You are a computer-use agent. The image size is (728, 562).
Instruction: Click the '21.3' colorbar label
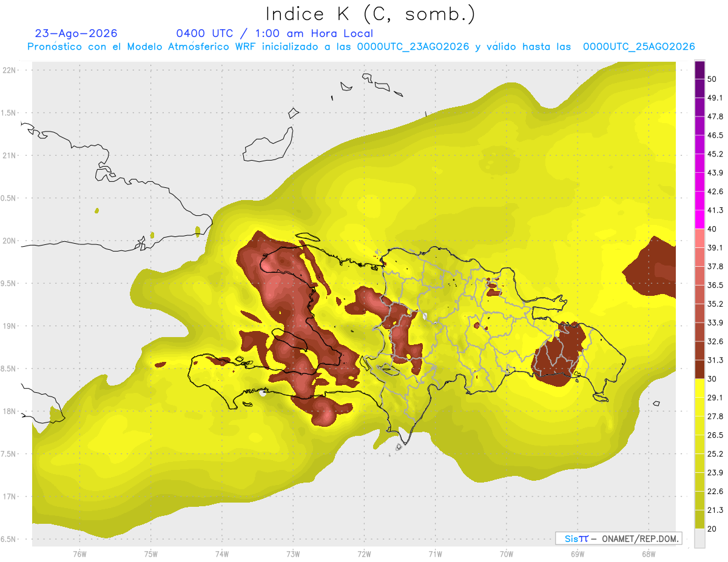(x=715, y=510)
